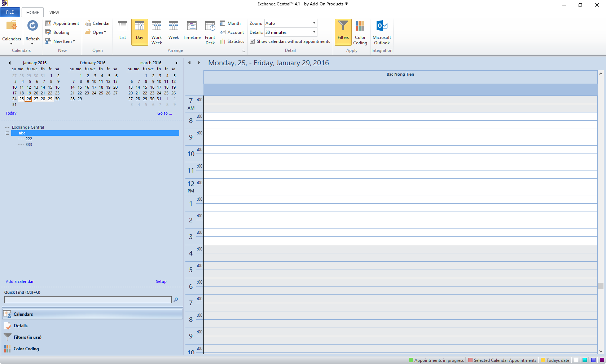Toggle Show calendars without appointments checkbox
Viewport: 606px width, 364px height.
[252, 41]
